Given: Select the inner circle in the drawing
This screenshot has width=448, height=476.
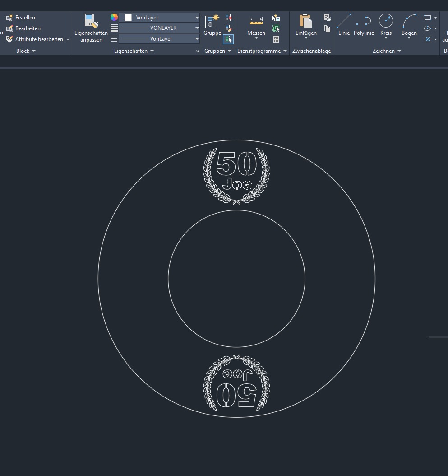Looking at the screenshot, I should click(168, 279).
